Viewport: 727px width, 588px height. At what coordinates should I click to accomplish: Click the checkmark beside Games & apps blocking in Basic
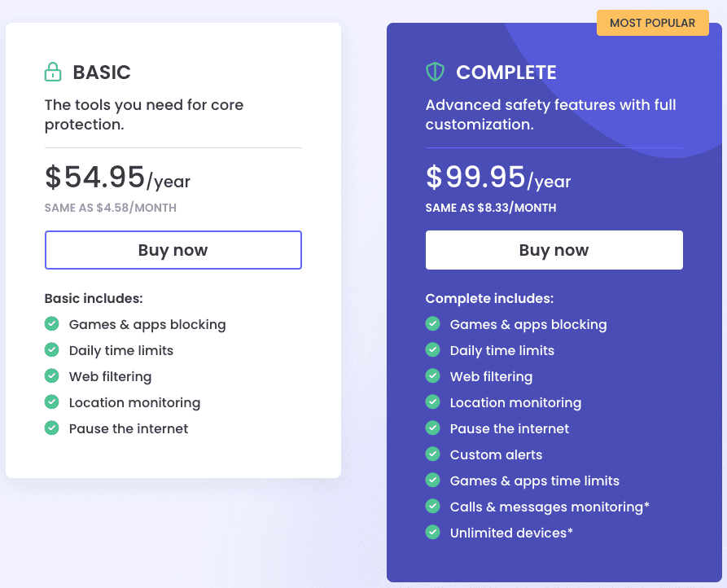[x=52, y=323]
